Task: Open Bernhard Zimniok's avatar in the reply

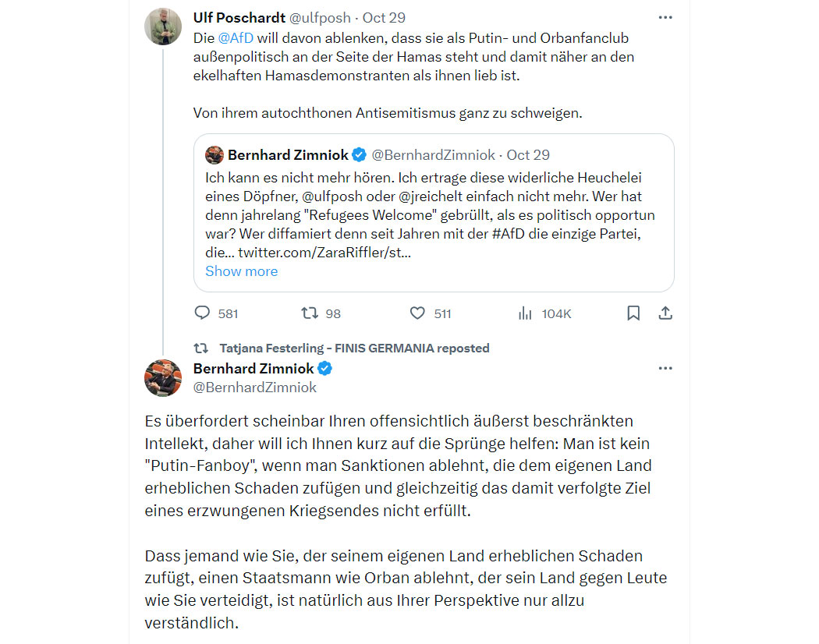Action: click(x=163, y=377)
